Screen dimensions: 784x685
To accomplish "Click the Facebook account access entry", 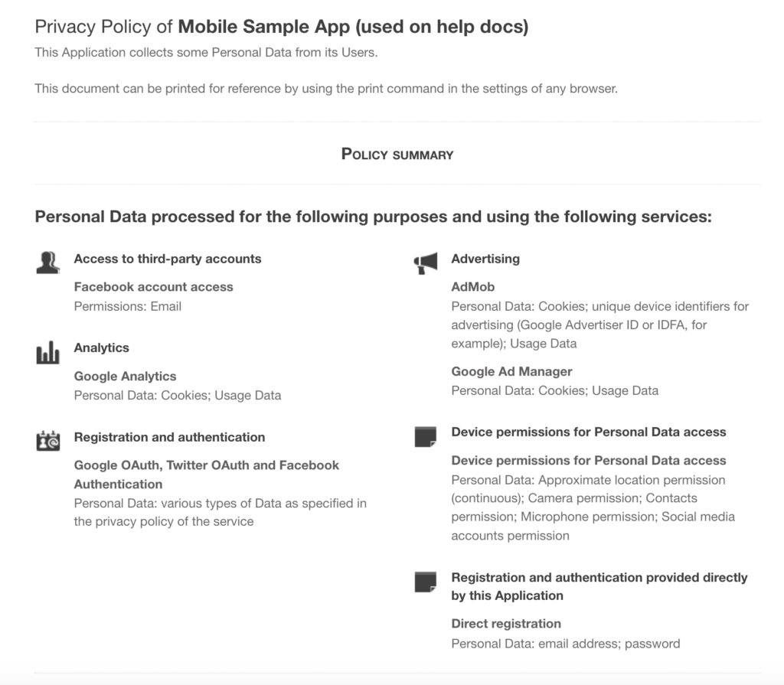I will point(153,287).
